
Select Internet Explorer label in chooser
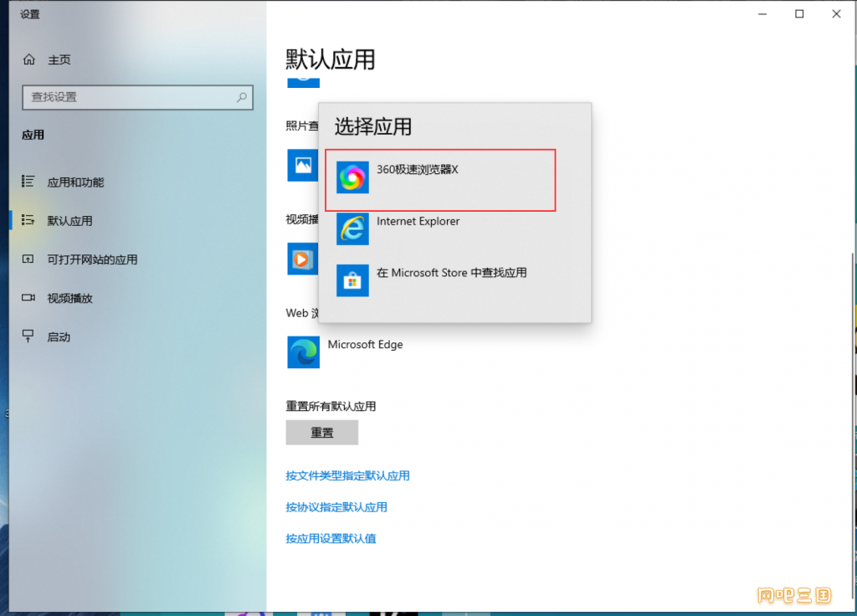click(418, 221)
